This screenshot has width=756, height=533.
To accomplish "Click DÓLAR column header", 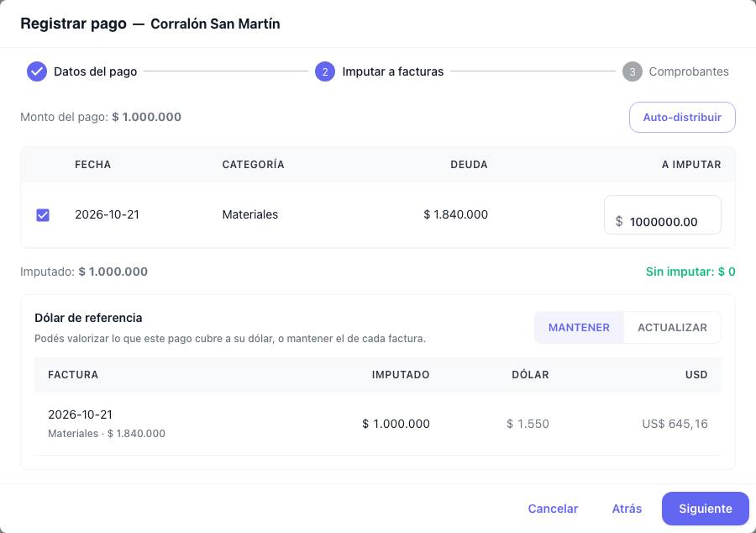I will click(530, 375).
